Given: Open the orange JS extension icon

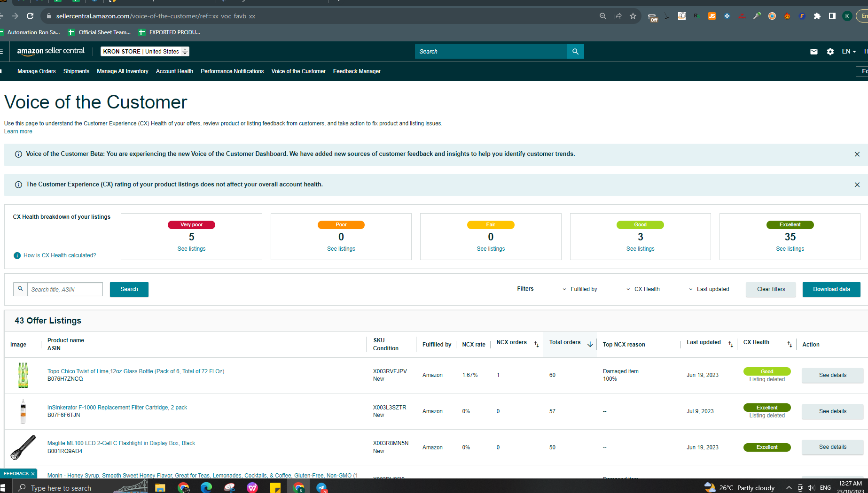Looking at the screenshot, I should coord(712,16).
